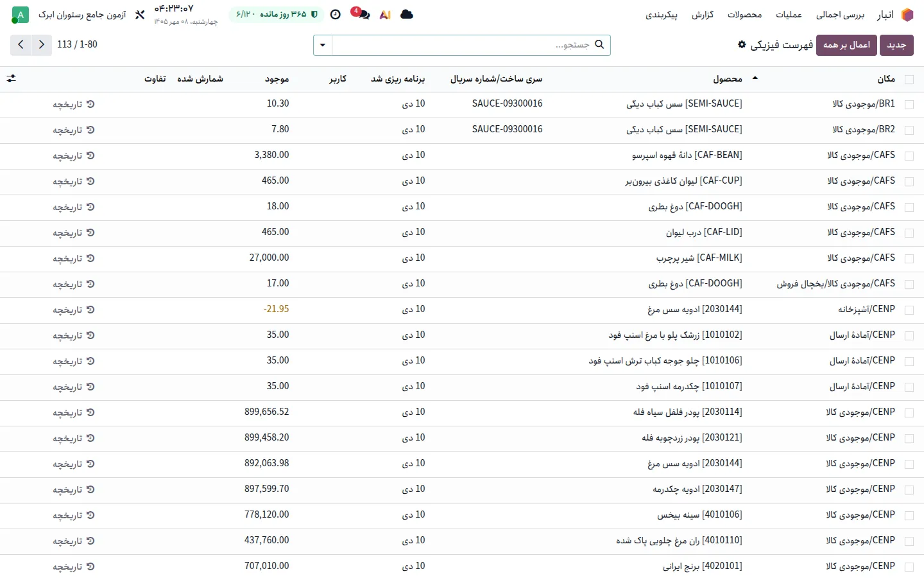Open the optional columns adjust icon
The image size is (924, 578).
(x=12, y=79)
